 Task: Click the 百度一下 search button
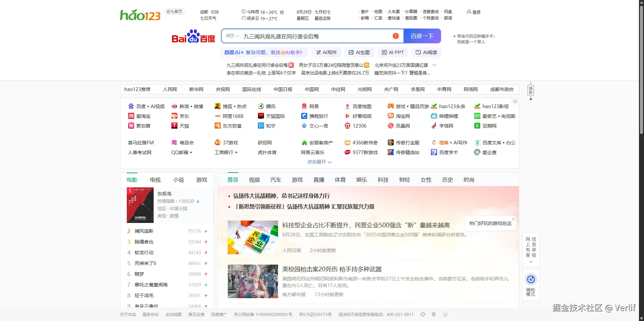pyautogui.click(x=422, y=36)
